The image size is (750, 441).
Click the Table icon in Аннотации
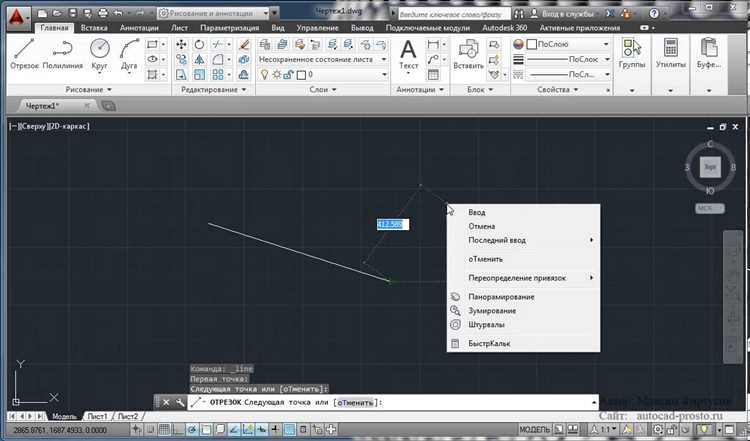point(433,75)
